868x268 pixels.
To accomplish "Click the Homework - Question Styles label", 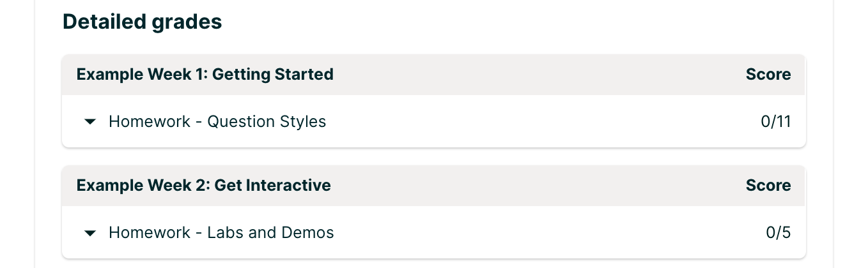I will [x=217, y=121].
